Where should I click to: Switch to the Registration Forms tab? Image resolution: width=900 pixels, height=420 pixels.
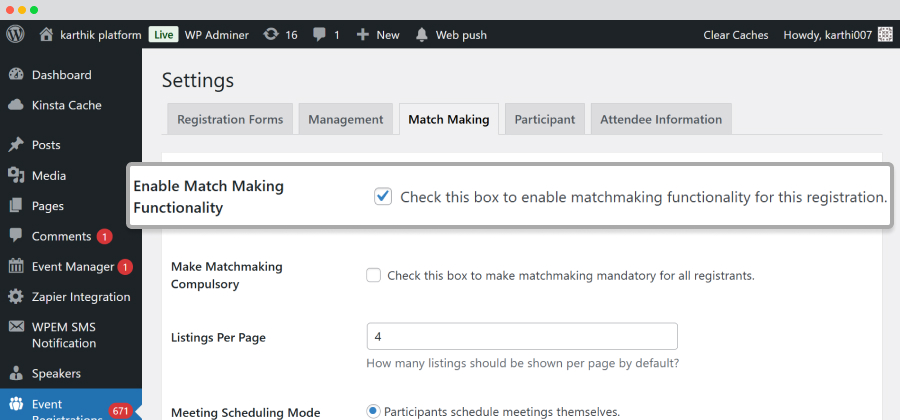[x=230, y=119]
